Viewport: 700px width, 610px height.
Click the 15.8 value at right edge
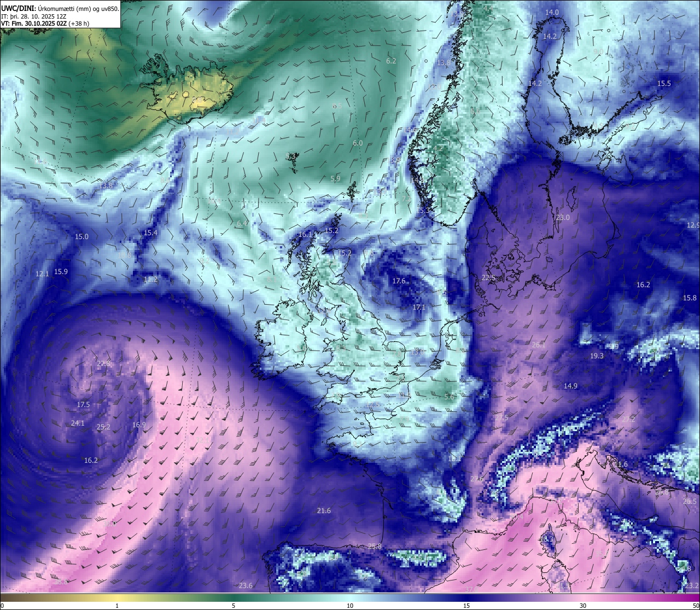pos(690,298)
